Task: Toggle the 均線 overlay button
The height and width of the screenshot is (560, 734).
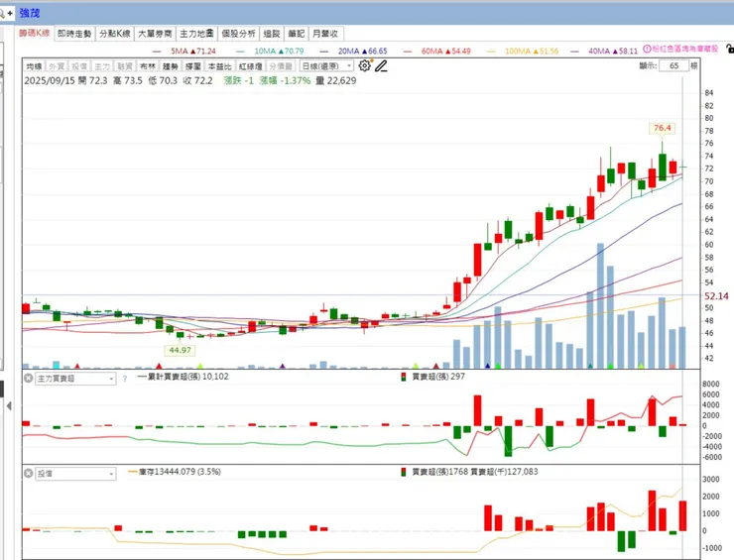Action: [x=35, y=66]
